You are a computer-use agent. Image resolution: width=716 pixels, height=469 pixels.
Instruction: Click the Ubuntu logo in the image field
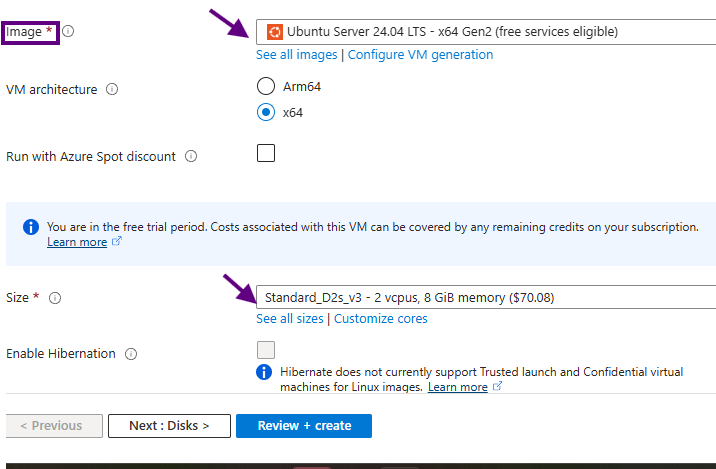pyautogui.click(x=274, y=32)
